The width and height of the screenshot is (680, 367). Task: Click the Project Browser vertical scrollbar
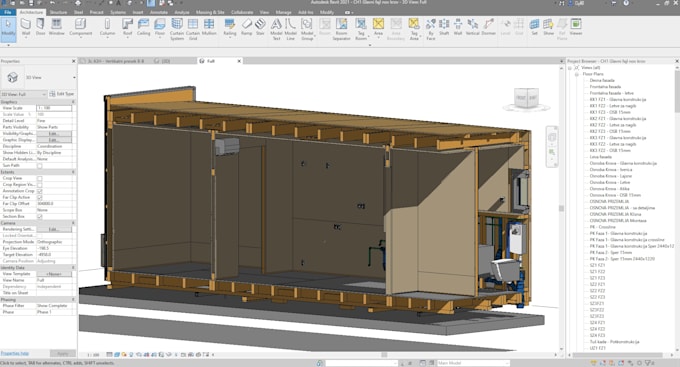(x=677, y=208)
